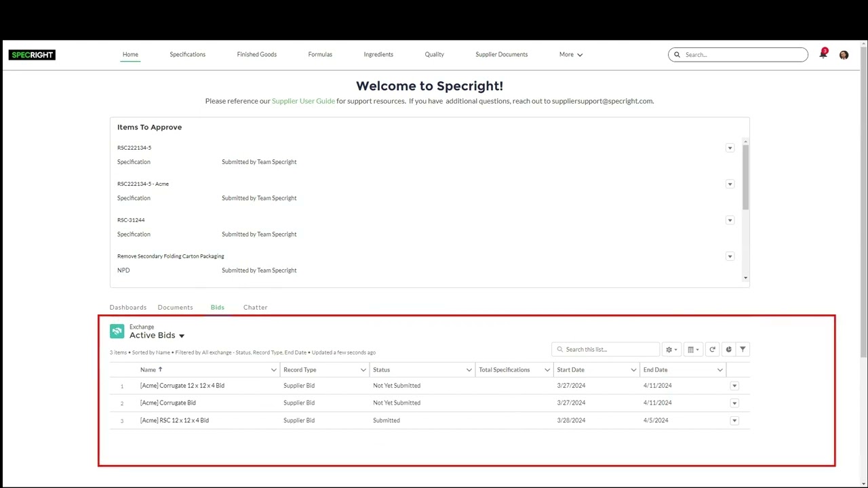Open Start Date column options menu
This screenshot has height=488, width=868.
pos(633,370)
